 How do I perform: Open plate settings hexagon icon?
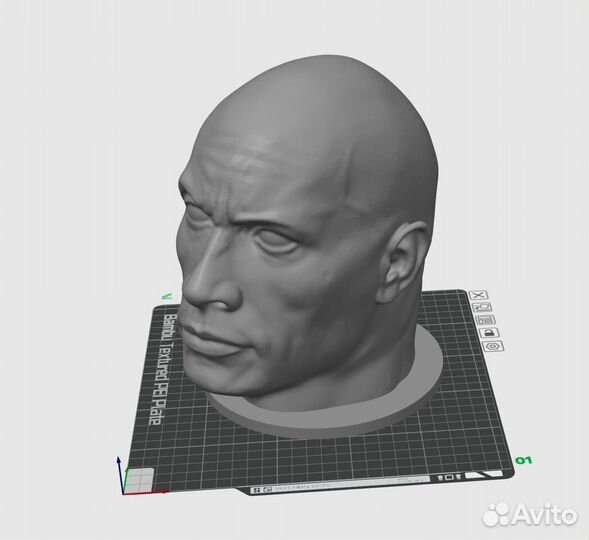(493, 346)
